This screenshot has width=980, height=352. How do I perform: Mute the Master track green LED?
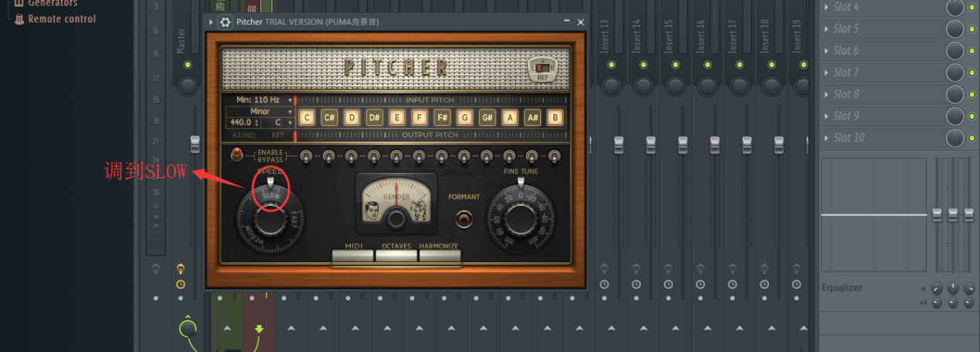pos(187,64)
